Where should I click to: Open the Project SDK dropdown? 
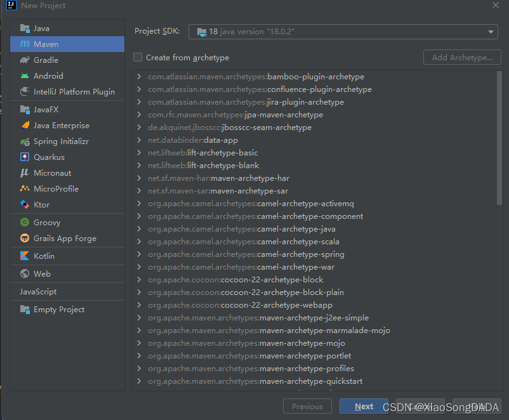pyautogui.click(x=343, y=32)
